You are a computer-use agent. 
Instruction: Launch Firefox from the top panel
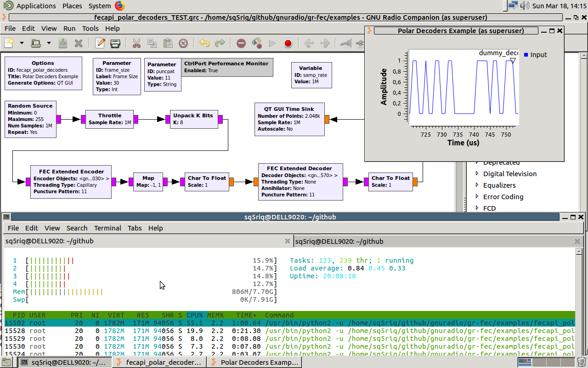pos(119,6)
